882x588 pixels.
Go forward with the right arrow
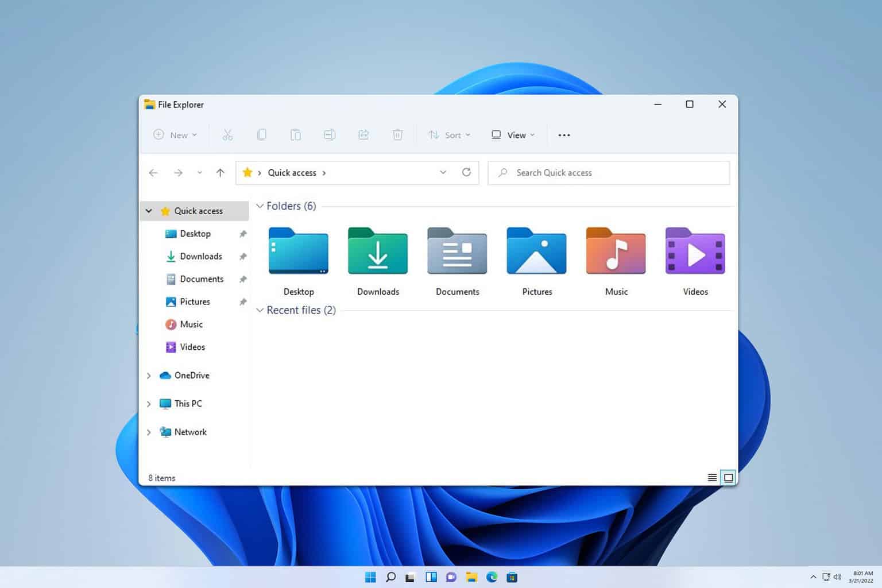(178, 173)
